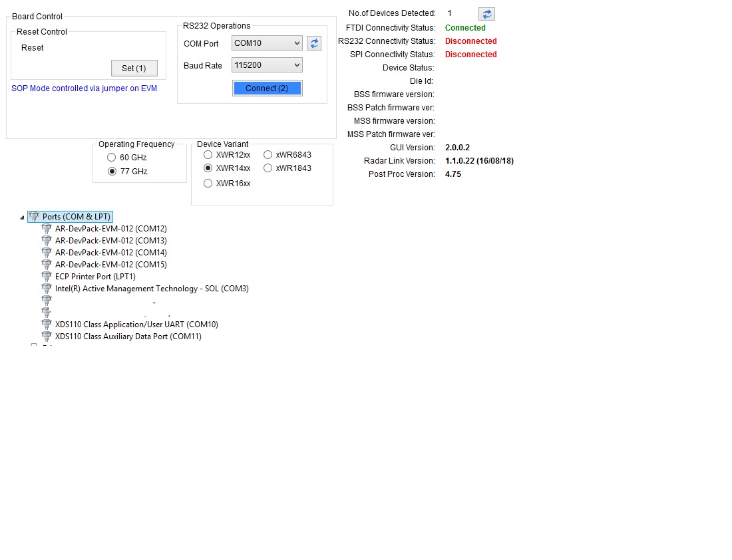Image resolution: width=732 pixels, height=560 pixels.
Task: Select AR-DevPack-EVM-012 (COM13) entry
Action: pyautogui.click(x=110, y=240)
